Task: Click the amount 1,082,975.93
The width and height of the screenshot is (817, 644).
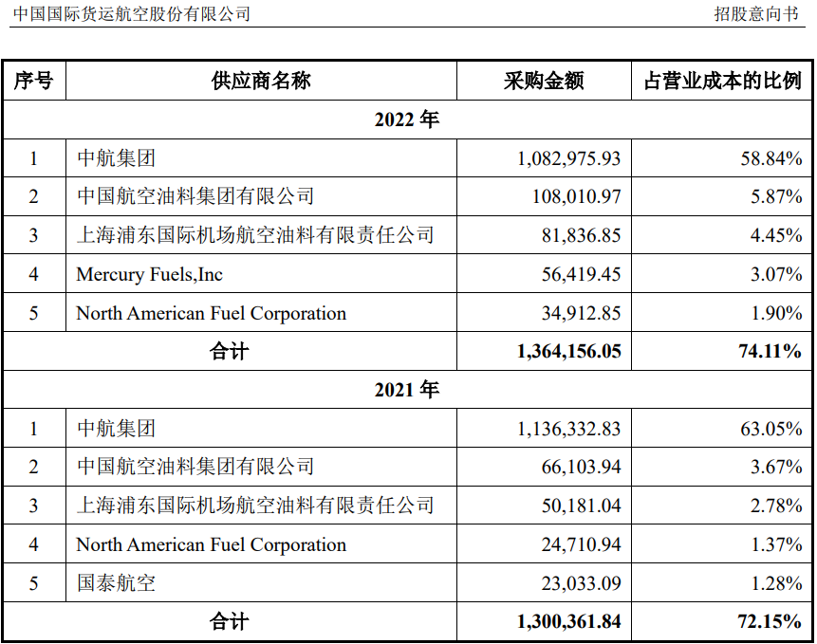Action: pos(569,158)
